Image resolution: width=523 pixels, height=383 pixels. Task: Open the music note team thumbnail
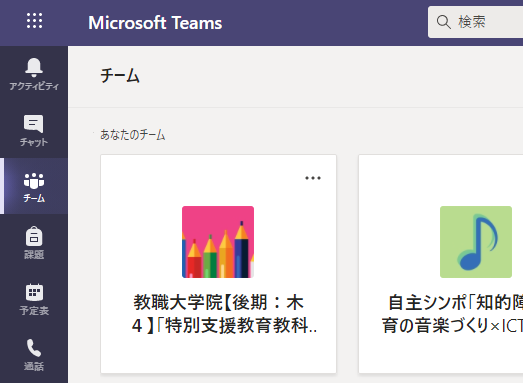[476, 242]
